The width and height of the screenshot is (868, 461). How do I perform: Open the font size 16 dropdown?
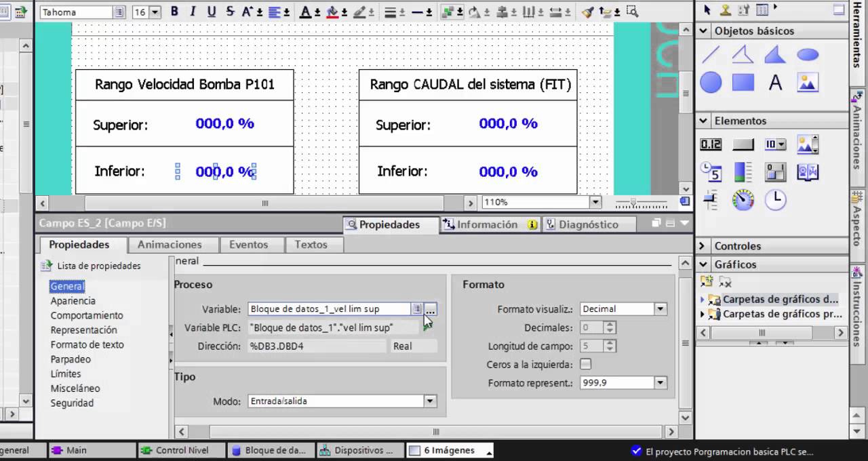[x=155, y=12]
